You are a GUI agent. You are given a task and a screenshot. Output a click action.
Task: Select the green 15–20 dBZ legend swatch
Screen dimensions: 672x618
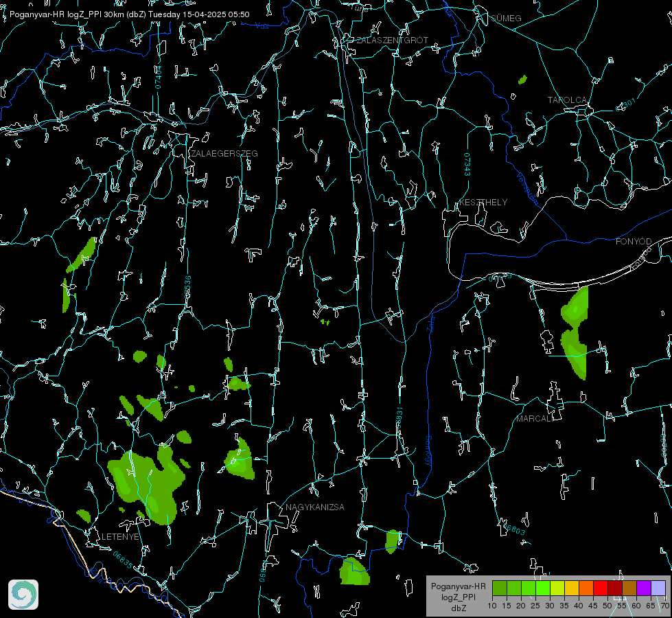(514, 588)
